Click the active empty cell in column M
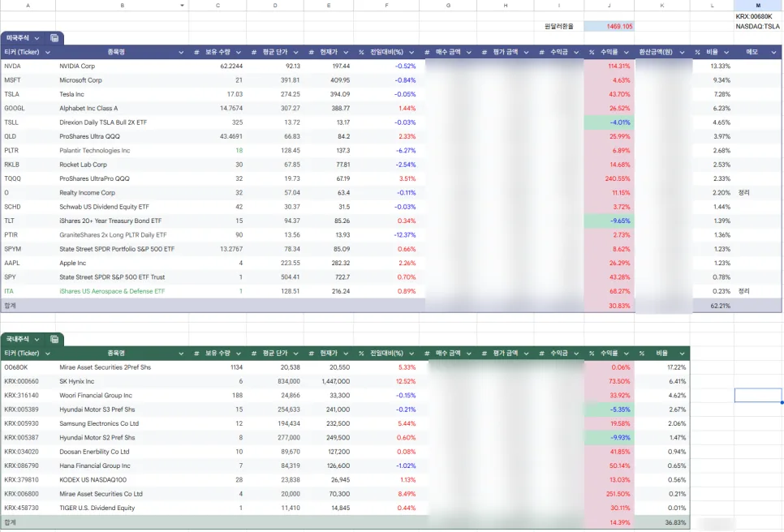784x532 pixels. [758, 395]
